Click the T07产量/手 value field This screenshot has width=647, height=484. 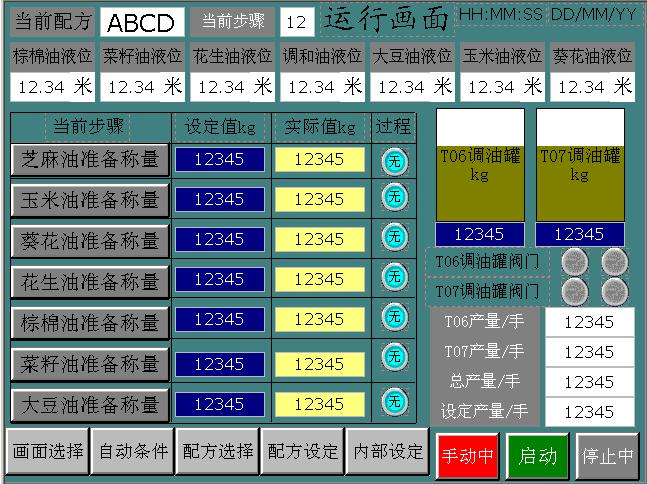pyautogui.click(x=590, y=352)
